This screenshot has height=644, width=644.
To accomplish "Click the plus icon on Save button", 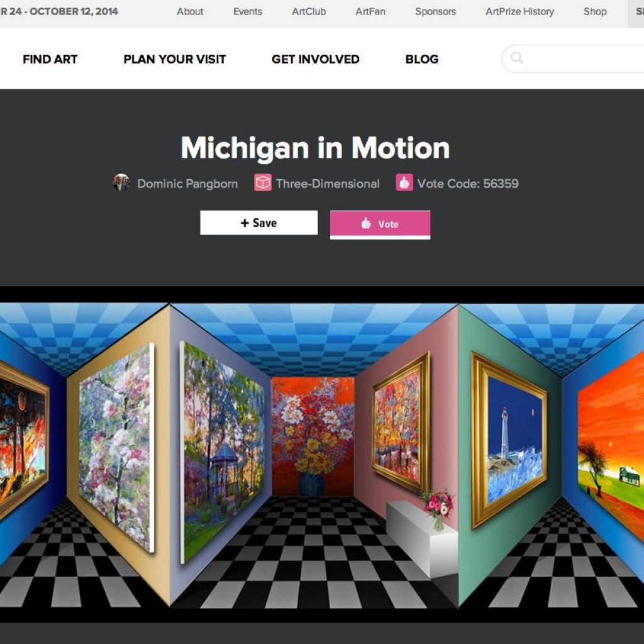I will [245, 223].
